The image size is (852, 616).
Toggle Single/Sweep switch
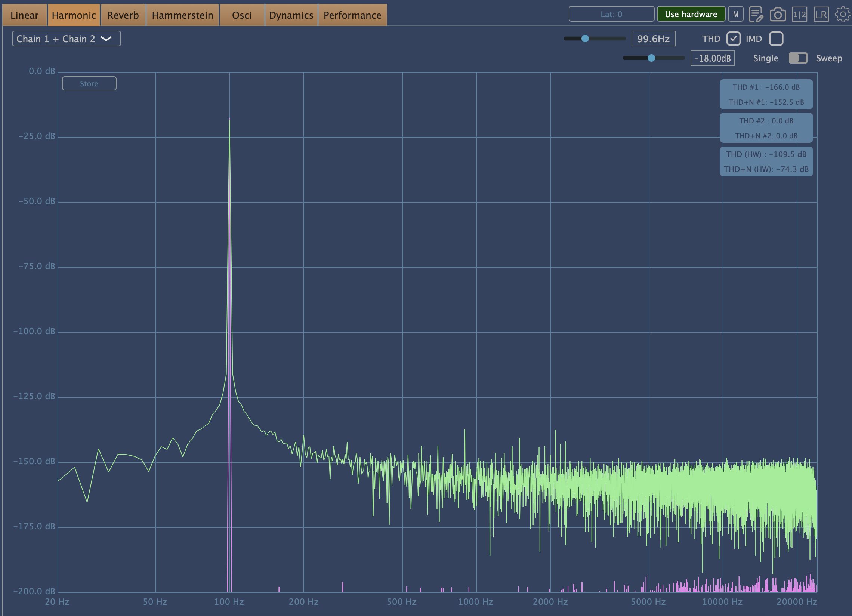click(798, 58)
